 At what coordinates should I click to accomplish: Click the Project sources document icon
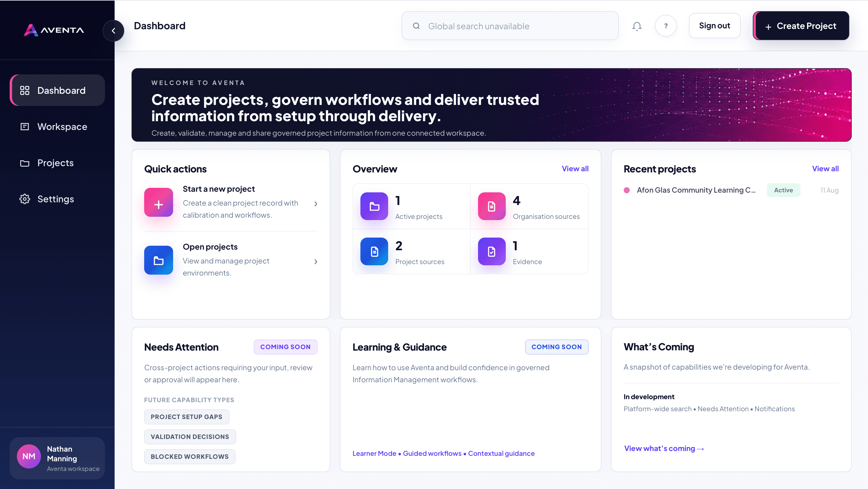tap(374, 251)
